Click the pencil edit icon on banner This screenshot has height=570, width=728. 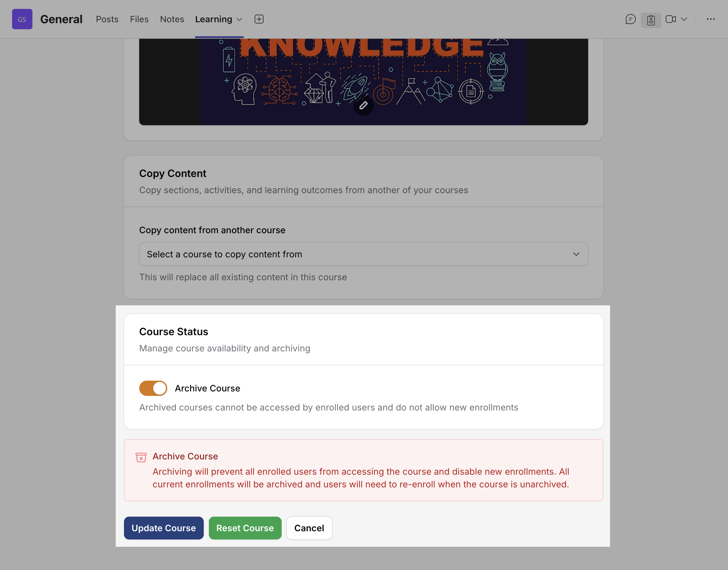click(363, 105)
